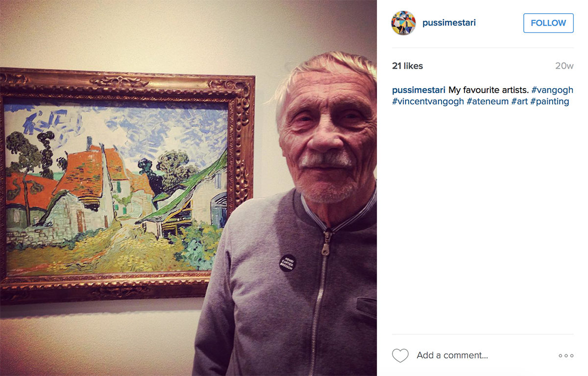View the 21 likes list
Viewport: 588px width, 376px height.
pos(407,66)
